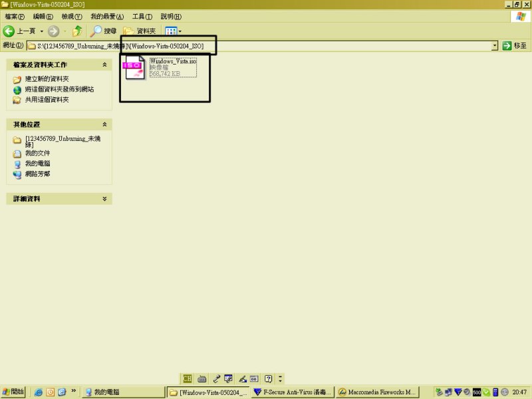Toggle the Folders (資料夾) pane
The image size is (532, 399).
tap(140, 31)
